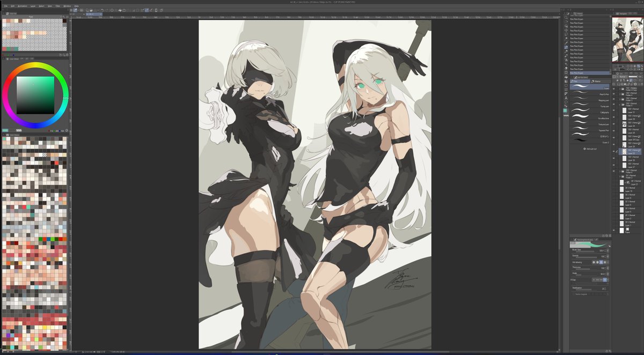The width and height of the screenshot is (644, 355).
Task: Select the Move layer tool
Action: 566,30
